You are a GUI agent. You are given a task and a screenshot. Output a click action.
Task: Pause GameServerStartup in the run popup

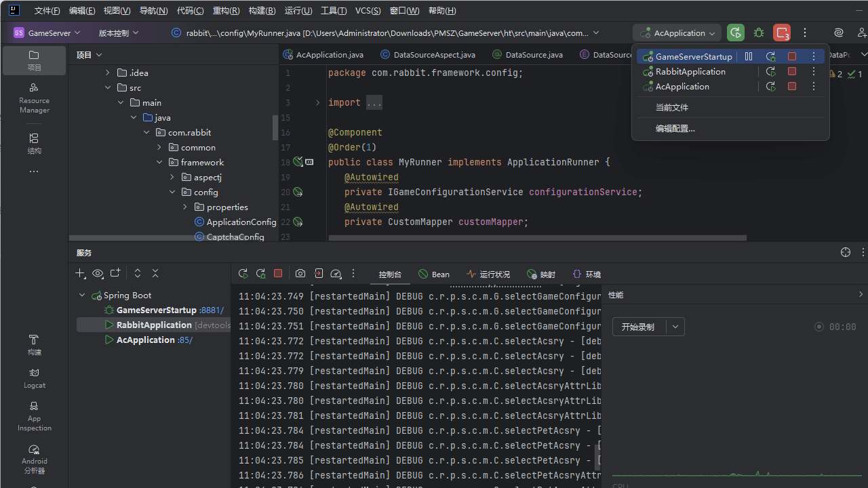pos(749,57)
